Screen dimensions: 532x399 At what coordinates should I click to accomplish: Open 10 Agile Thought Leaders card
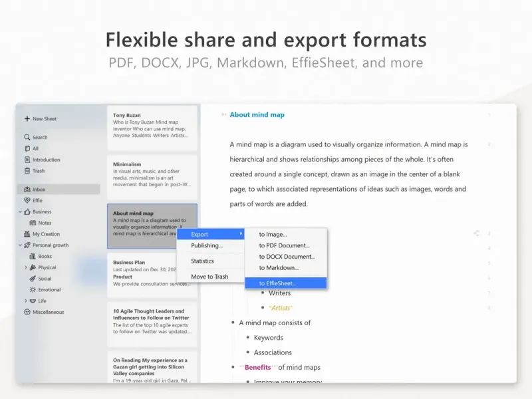[152, 324]
